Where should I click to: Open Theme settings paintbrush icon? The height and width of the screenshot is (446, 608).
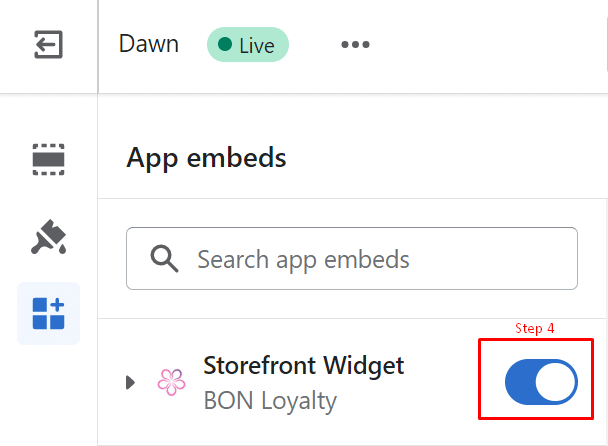click(48, 237)
